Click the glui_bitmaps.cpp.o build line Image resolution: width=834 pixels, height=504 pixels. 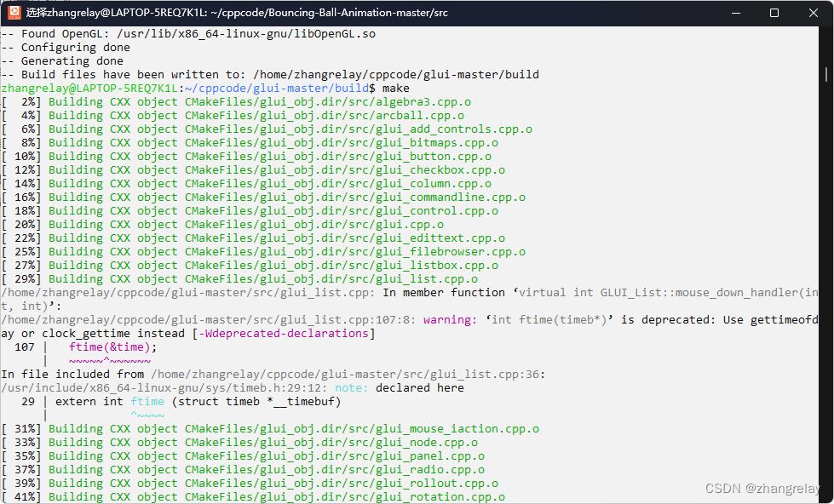click(250, 143)
